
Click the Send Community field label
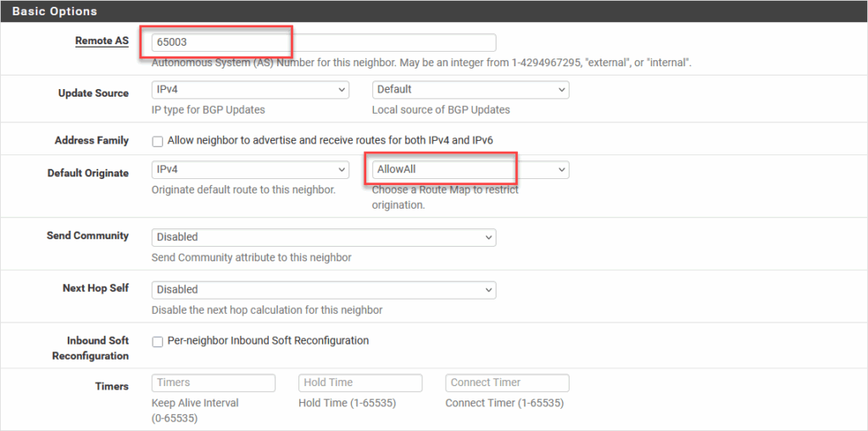point(87,236)
